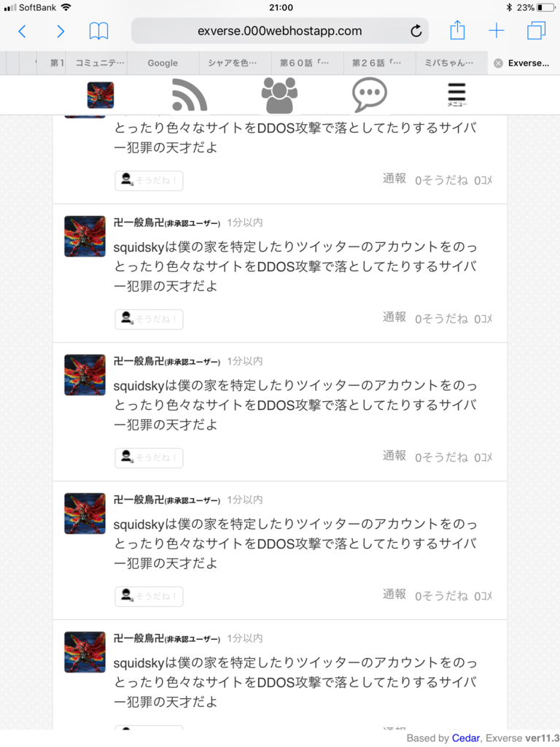
Task: Reload the page with the refresh icon
Action: [x=416, y=31]
